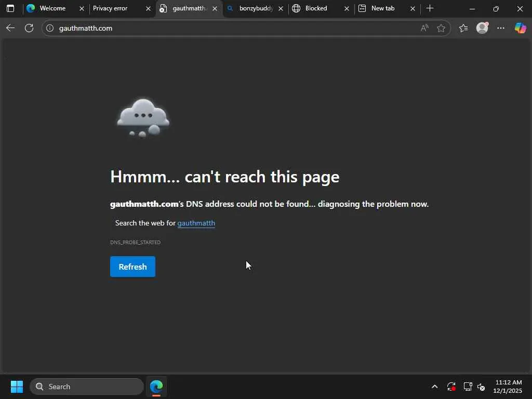Click the "Hmmm... can't reach this page" heading

[224, 177]
